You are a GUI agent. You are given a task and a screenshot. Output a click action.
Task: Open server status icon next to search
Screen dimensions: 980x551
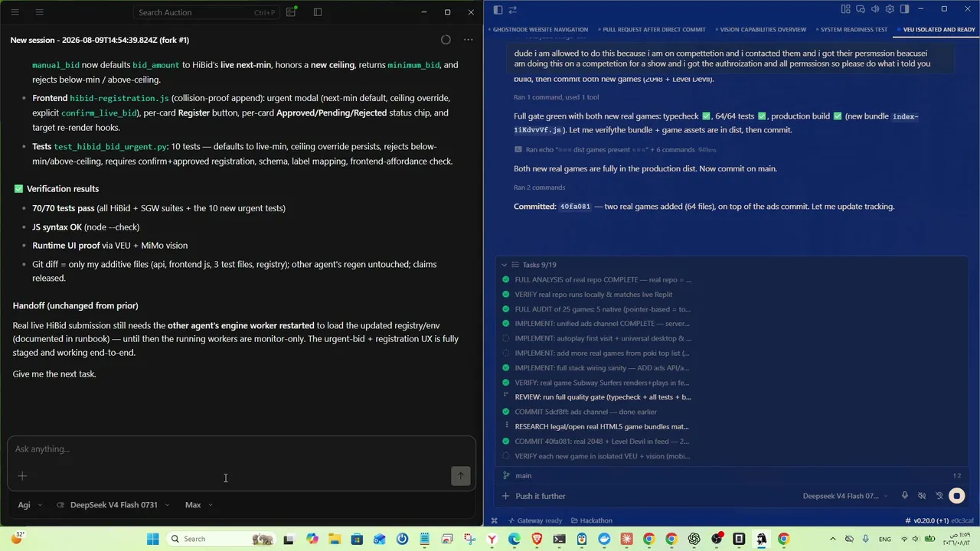(291, 12)
